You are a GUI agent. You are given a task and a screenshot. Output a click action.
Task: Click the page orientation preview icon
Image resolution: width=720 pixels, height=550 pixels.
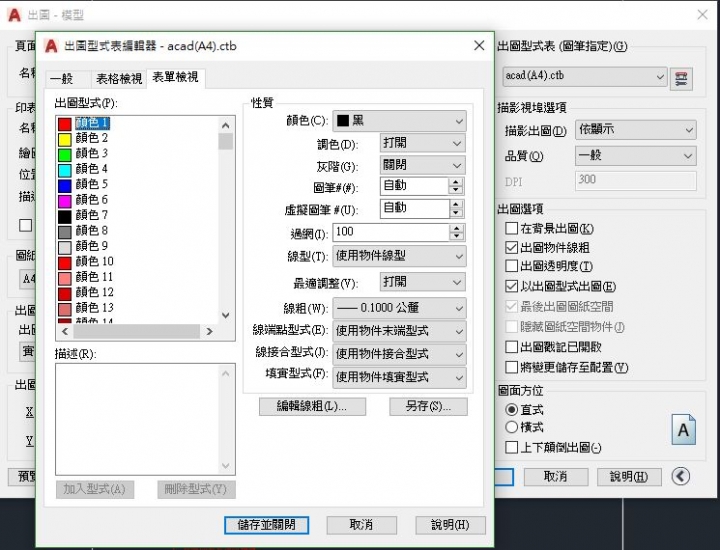(x=683, y=429)
